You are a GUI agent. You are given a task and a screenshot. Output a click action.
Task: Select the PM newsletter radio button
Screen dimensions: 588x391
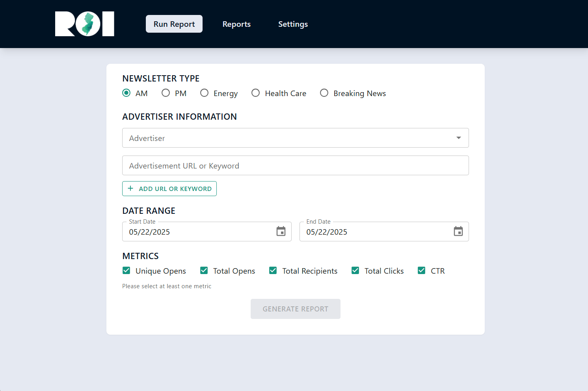tap(166, 93)
